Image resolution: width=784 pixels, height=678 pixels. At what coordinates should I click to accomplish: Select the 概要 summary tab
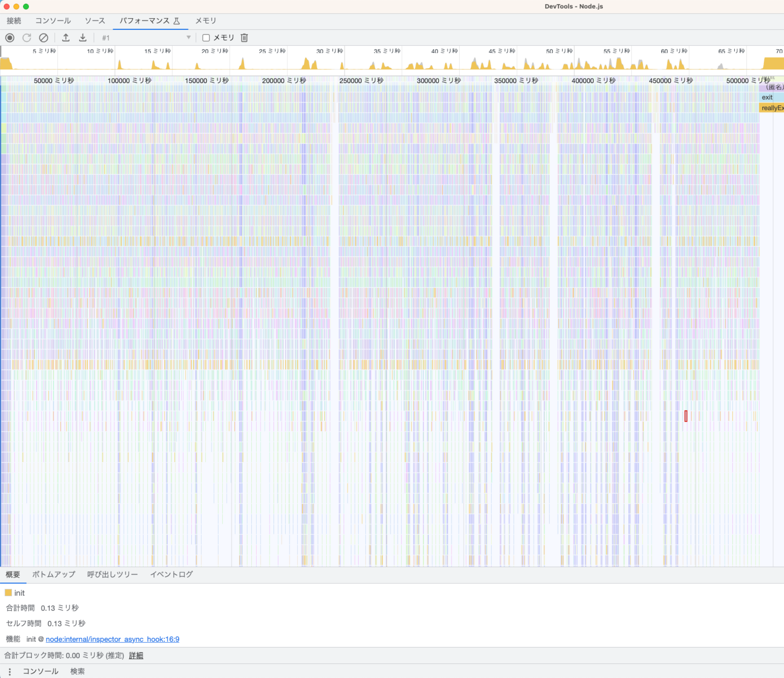13,574
